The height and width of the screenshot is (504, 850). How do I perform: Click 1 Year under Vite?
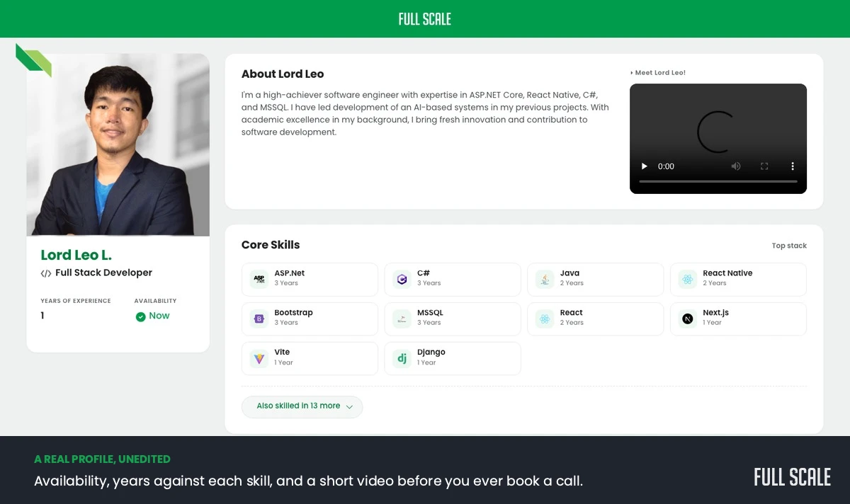coord(284,362)
